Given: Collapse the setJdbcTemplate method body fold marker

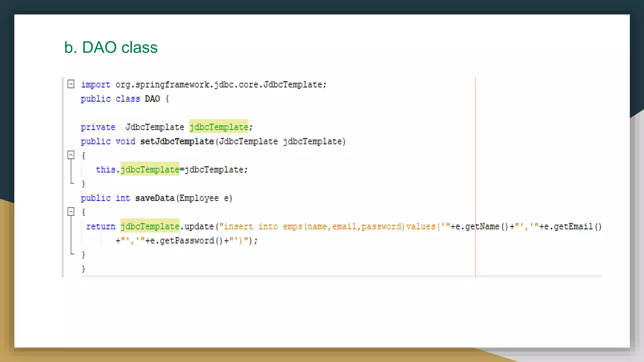Looking at the screenshot, I should point(71,155).
